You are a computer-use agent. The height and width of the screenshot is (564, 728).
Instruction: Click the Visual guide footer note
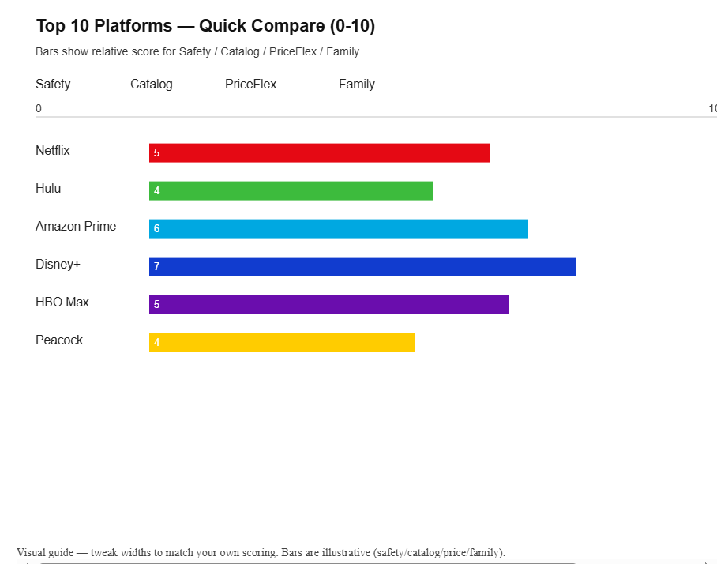[261, 552]
